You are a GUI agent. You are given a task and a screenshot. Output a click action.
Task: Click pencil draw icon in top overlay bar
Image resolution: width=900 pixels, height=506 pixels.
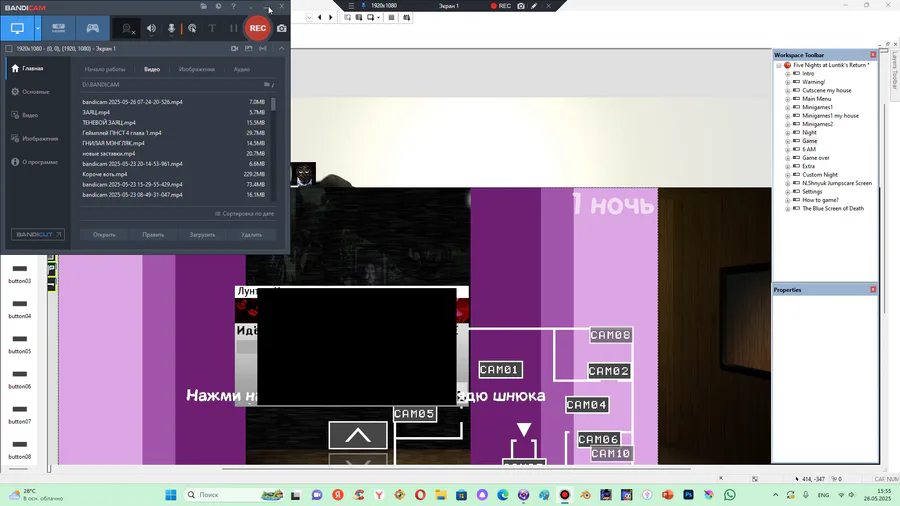534,6
